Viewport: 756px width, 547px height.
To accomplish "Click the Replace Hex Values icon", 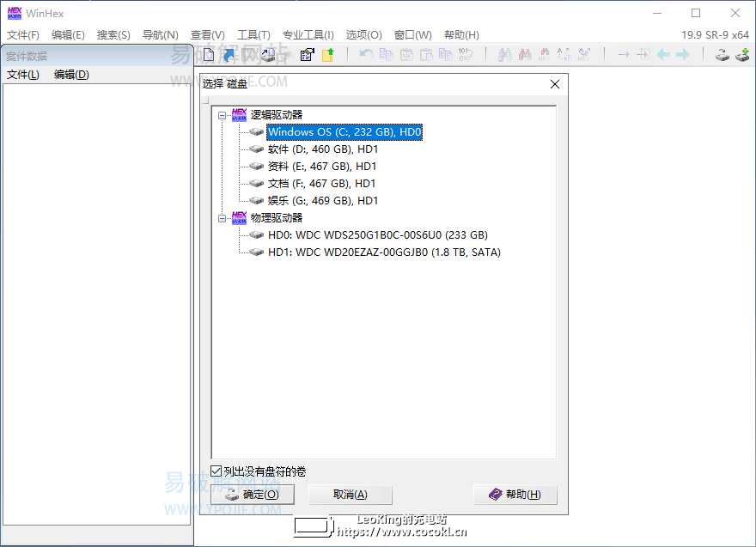I will (x=584, y=54).
